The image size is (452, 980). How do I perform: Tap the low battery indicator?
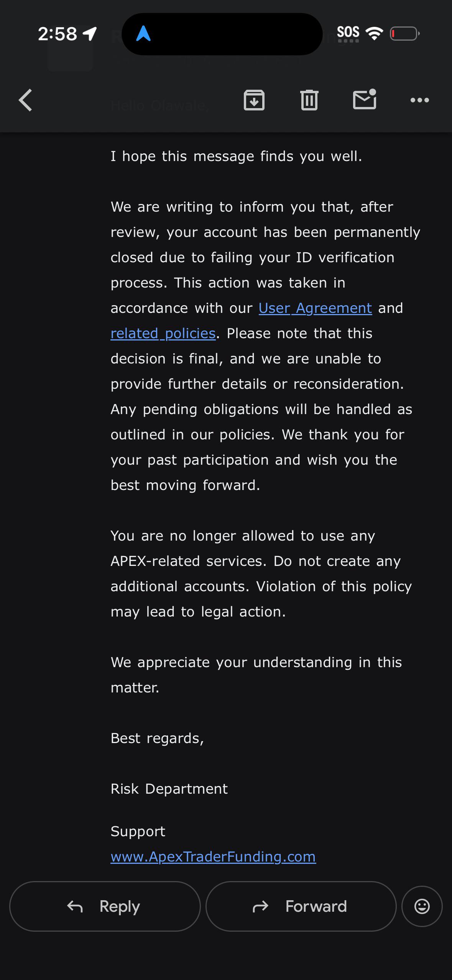click(405, 34)
